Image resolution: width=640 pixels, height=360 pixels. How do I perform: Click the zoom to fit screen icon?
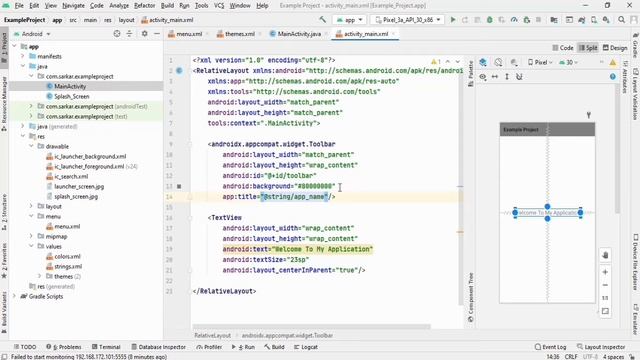[605, 311]
